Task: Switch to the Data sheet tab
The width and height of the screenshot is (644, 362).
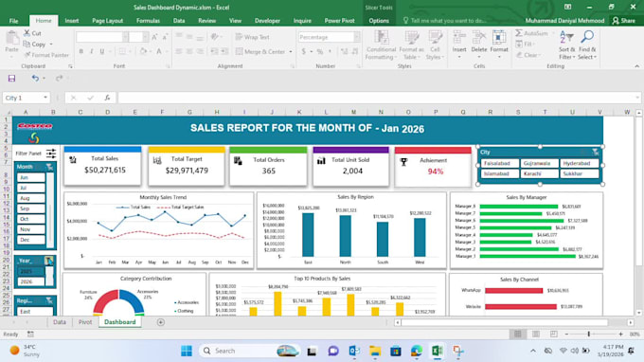Action: point(60,322)
